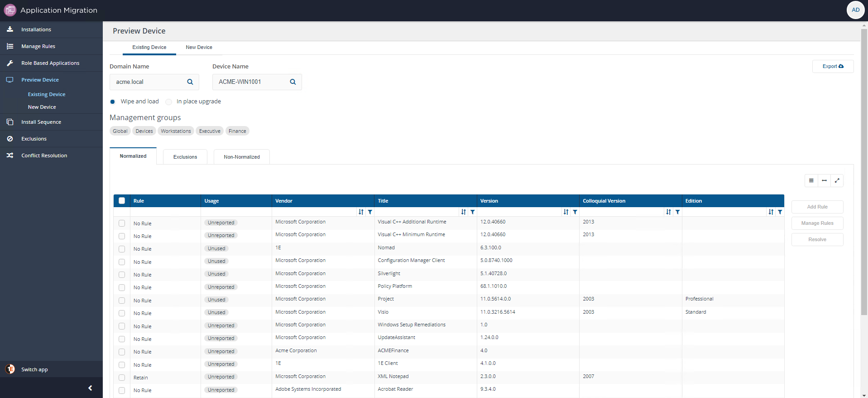868x398 pixels.
Task: Click the Retain rule cell
Action: click(141, 378)
